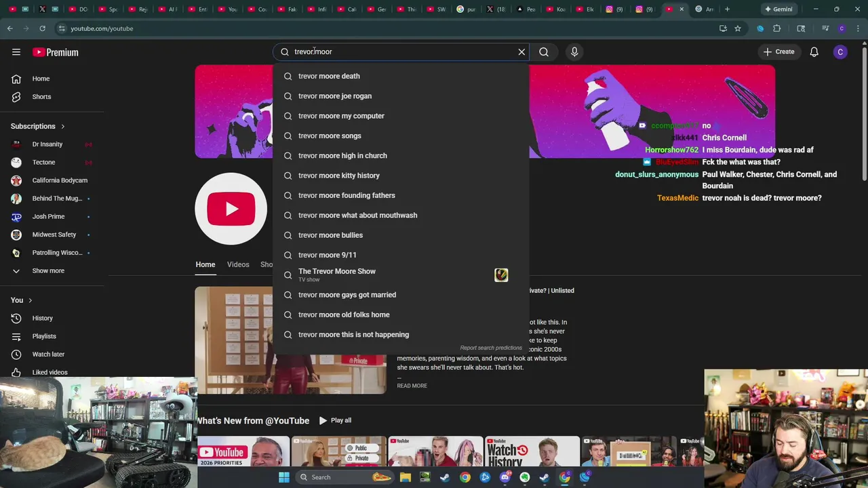This screenshot has height=488, width=868.
Task: Open the 2026 Priorities video thumbnail
Action: (x=243, y=451)
